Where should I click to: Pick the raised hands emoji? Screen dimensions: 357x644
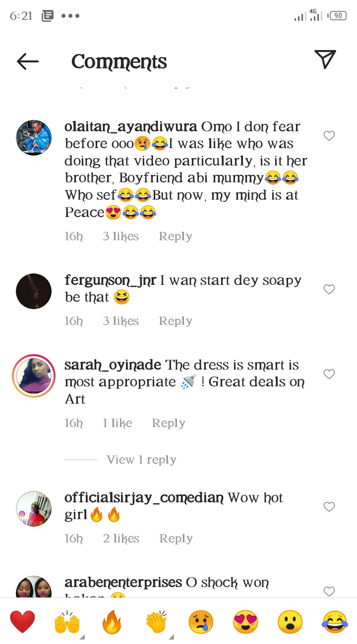point(67,622)
